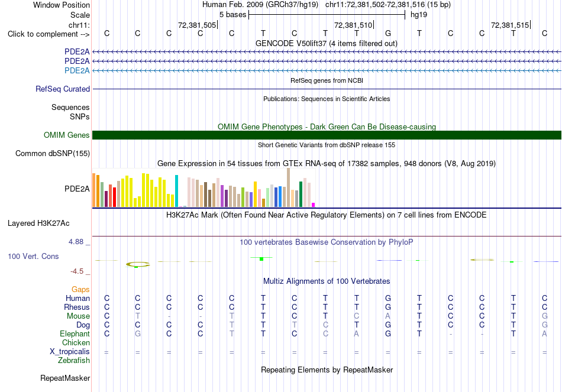This screenshot has width=562, height=392.
Task: Click the Layered H3K27Ac label
Action: [x=38, y=223]
